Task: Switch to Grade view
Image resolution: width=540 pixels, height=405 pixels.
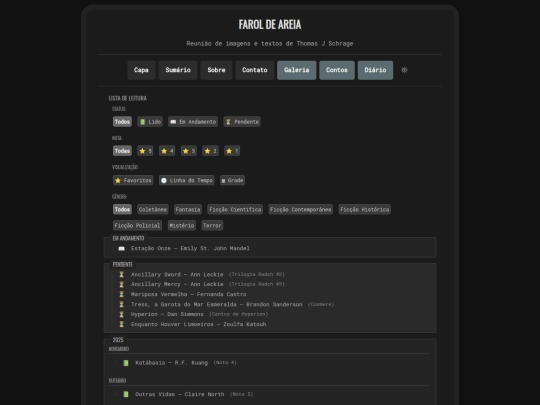Action: [x=232, y=180]
